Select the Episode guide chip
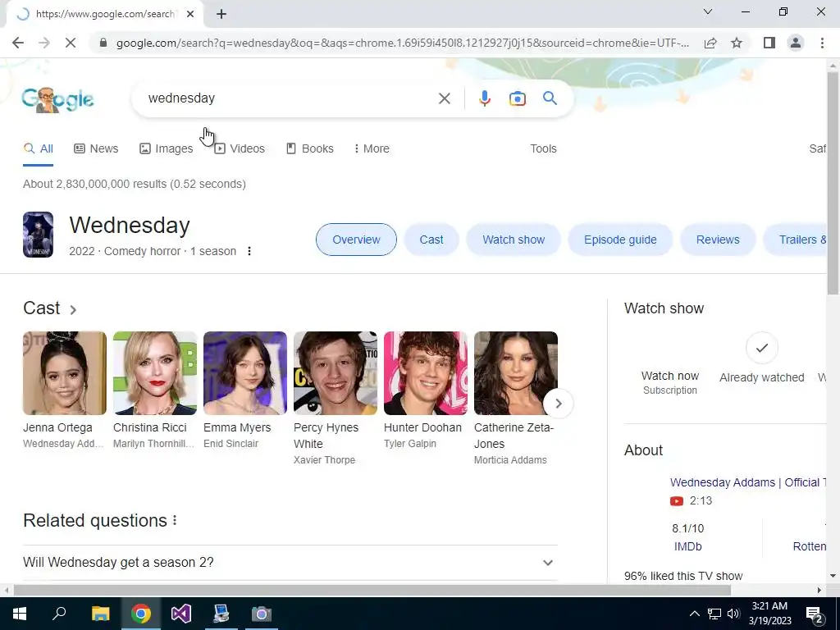This screenshot has width=840, height=630. tap(620, 240)
